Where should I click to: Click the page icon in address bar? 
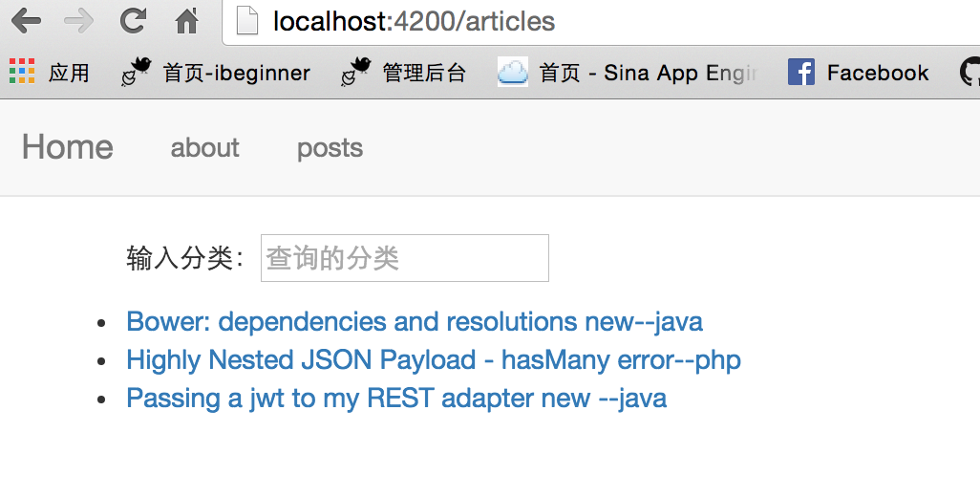(x=247, y=21)
